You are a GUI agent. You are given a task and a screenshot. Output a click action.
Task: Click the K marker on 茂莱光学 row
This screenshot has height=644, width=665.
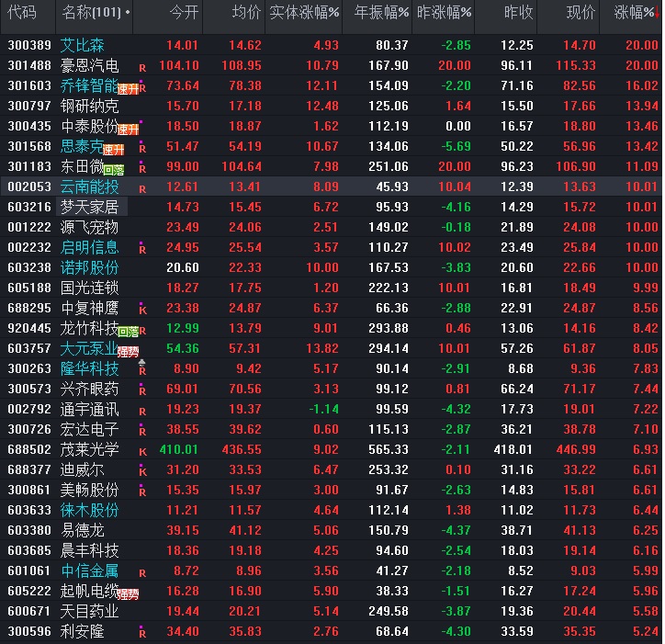pyautogui.click(x=142, y=452)
